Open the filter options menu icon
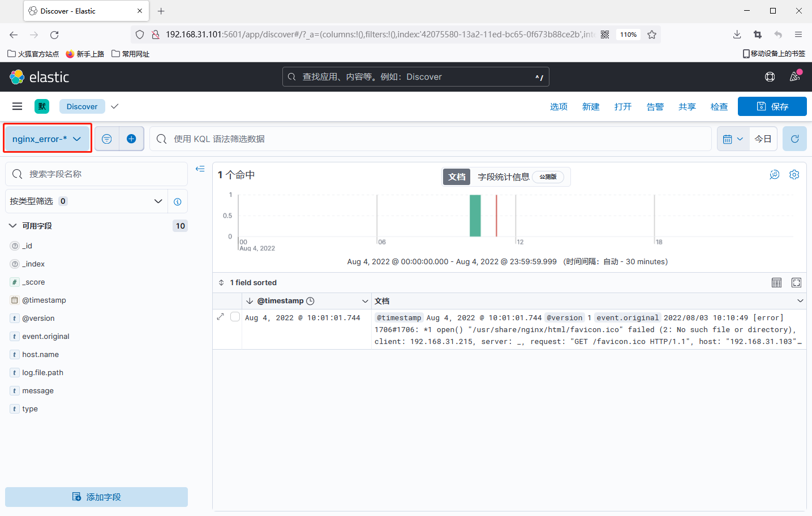Viewport: 812px width, 516px height. pos(107,139)
